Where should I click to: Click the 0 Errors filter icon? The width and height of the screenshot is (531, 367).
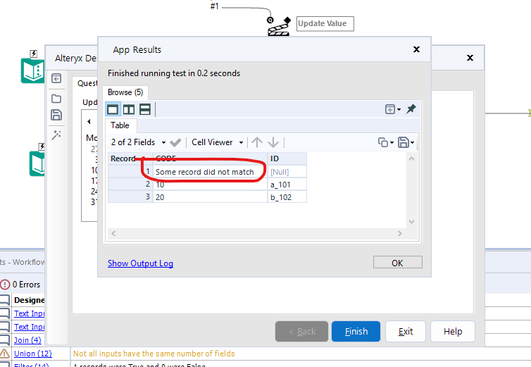tap(5, 284)
